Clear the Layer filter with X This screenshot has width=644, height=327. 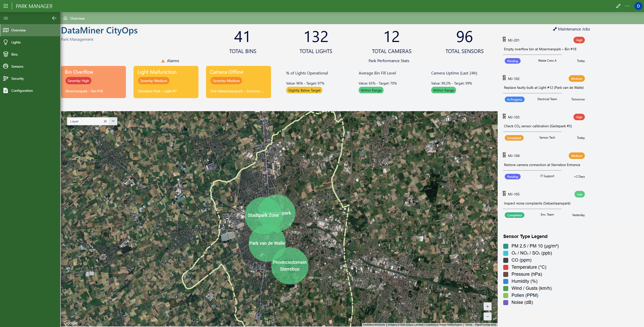tap(105, 121)
